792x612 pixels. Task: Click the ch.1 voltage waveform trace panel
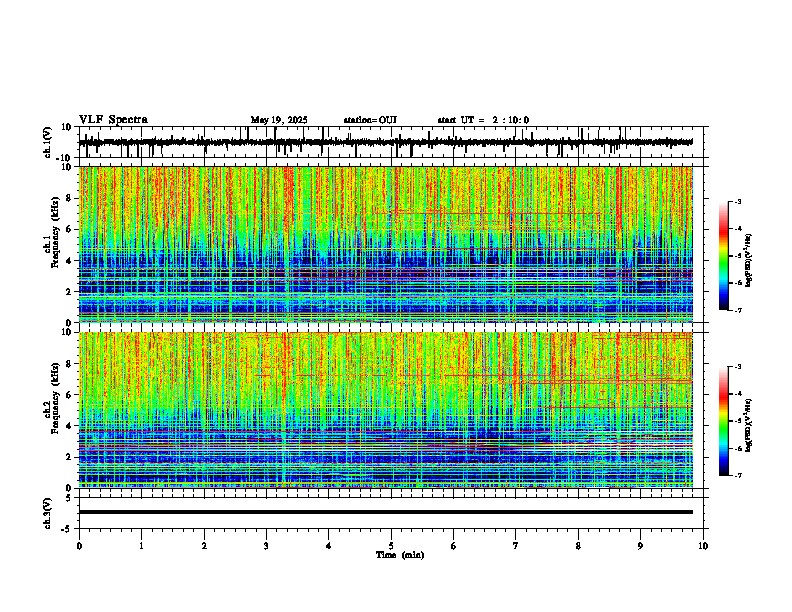tap(391, 142)
